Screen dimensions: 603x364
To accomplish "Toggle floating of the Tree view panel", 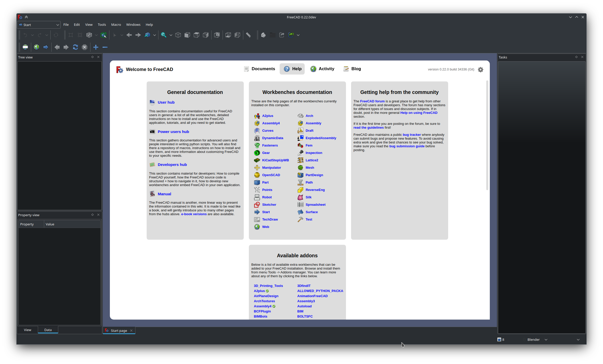I will (x=92, y=57).
